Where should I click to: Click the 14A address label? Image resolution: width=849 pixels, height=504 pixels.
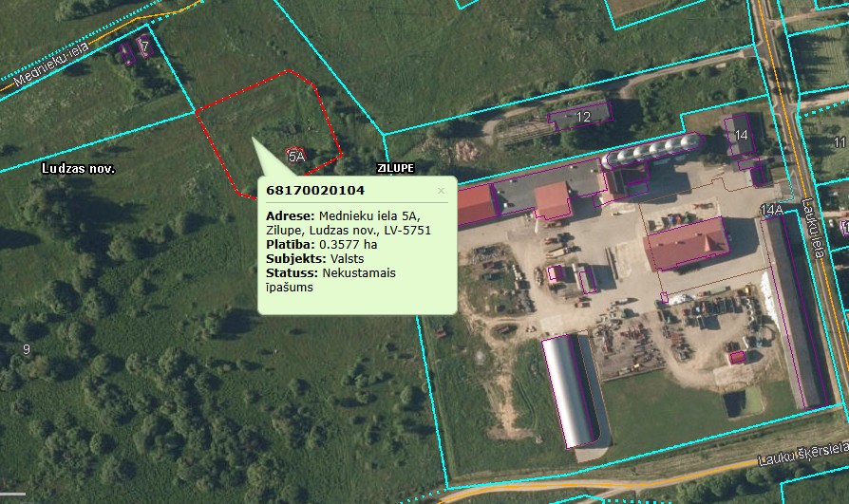click(x=771, y=210)
